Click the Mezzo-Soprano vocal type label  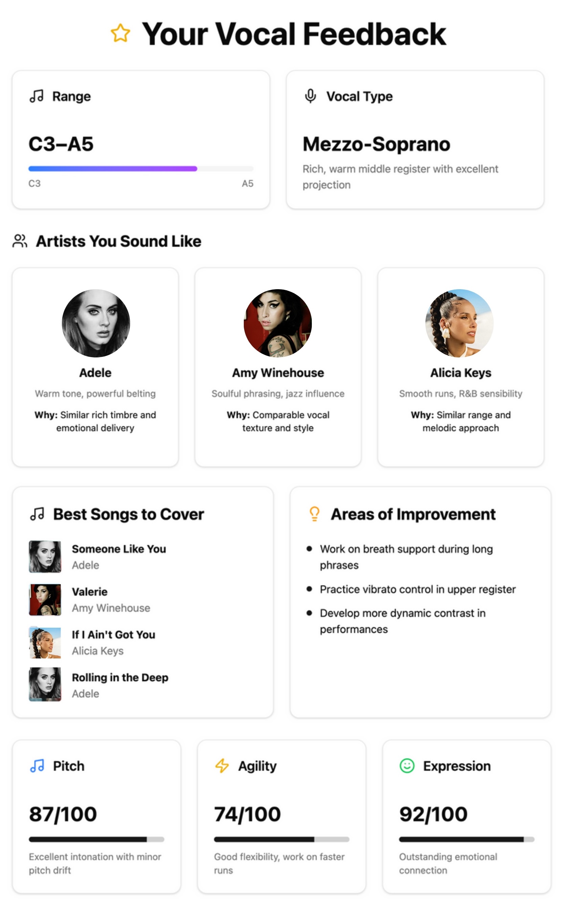(376, 144)
